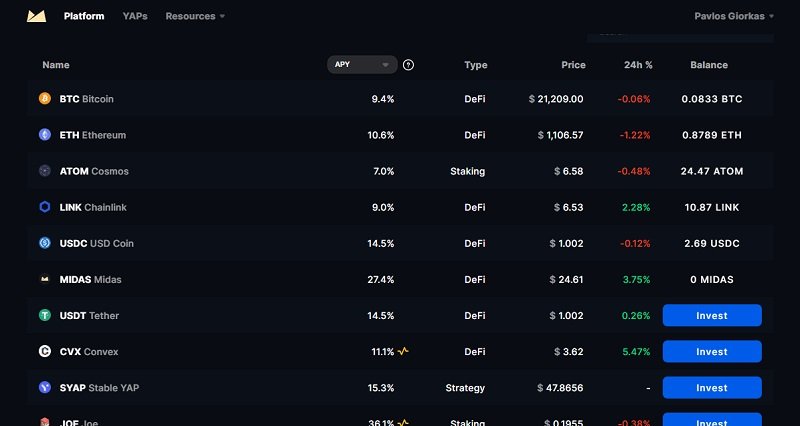Screen dimensions: 800x426
Task: Select the USDC USD Coin row name
Action: coord(96,244)
